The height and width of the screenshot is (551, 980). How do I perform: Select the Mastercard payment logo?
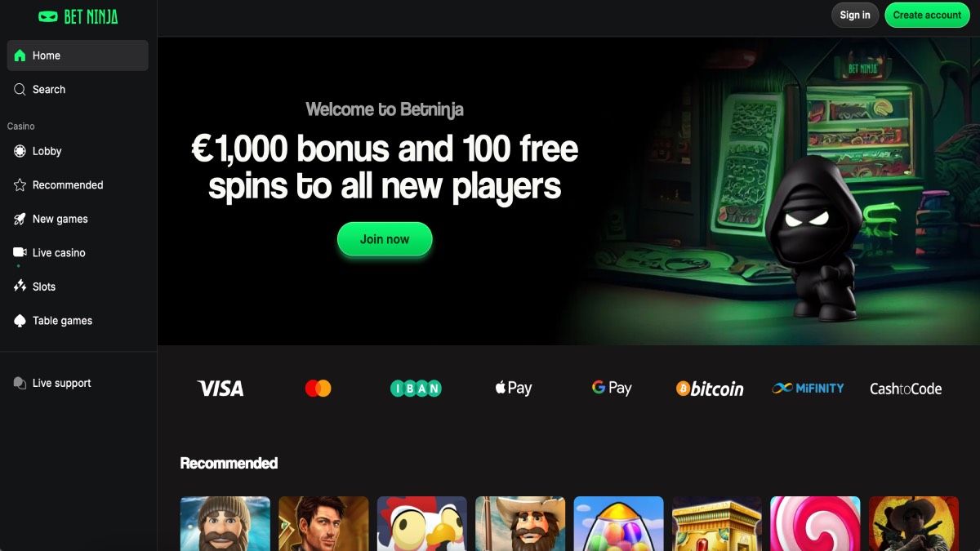pyautogui.click(x=318, y=389)
